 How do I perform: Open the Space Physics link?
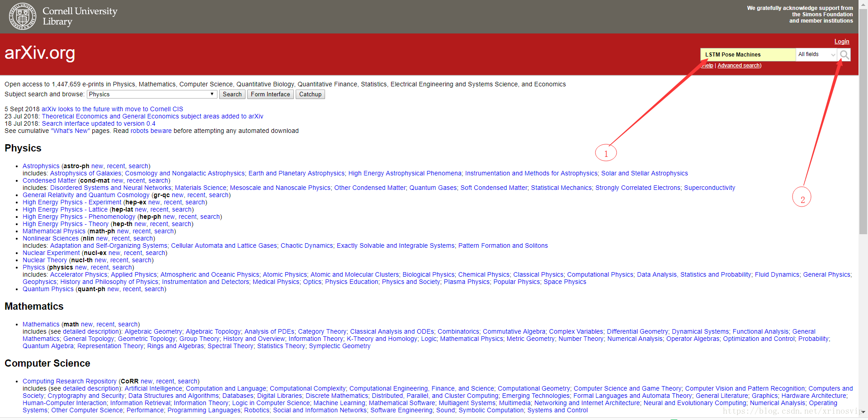click(x=565, y=282)
